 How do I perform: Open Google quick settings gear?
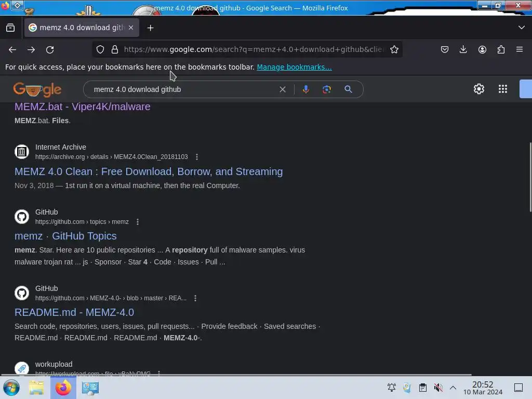pyautogui.click(x=478, y=89)
